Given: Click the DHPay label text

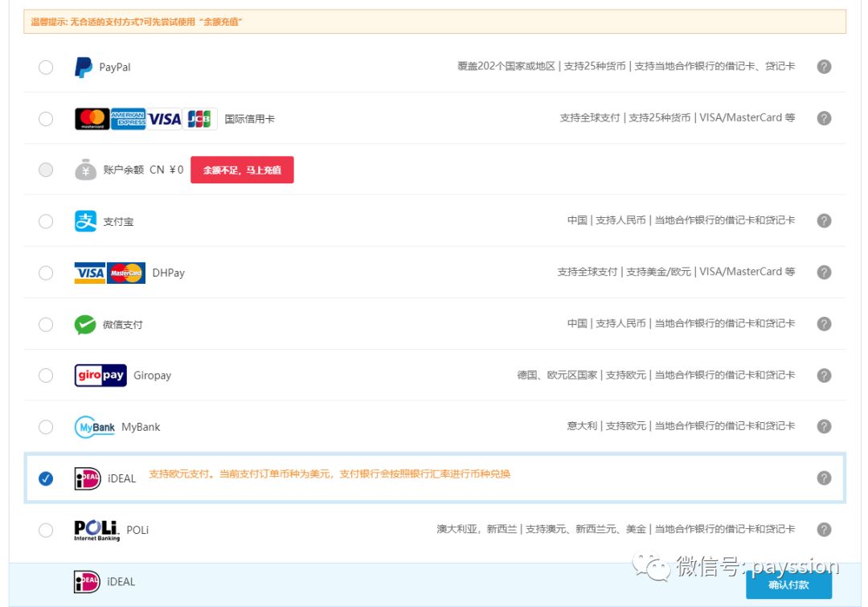Looking at the screenshot, I should point(168,273).
